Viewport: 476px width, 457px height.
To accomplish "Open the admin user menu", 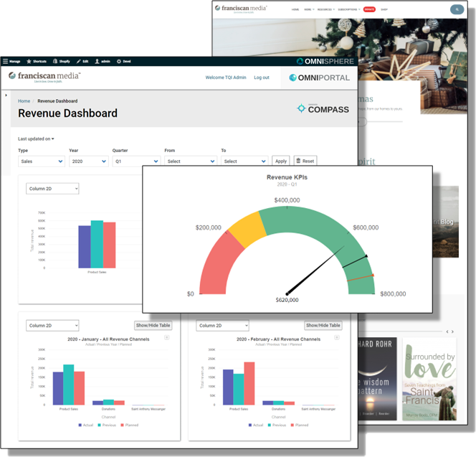I will [103, 62].
